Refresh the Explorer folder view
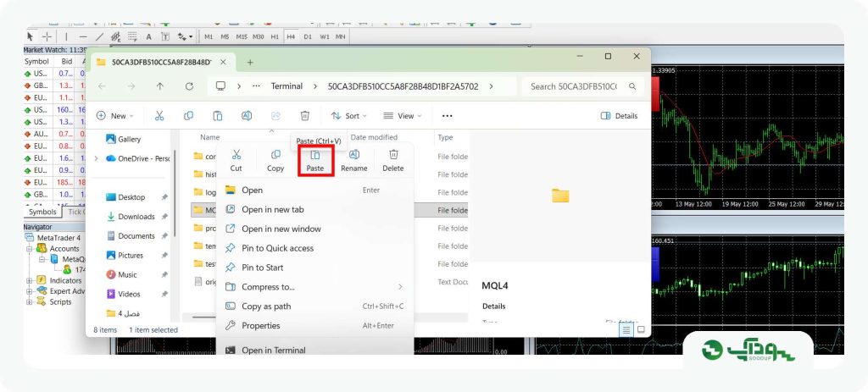Image resolution: width=868 pixels, height=392 pixels. coord(189,86)
